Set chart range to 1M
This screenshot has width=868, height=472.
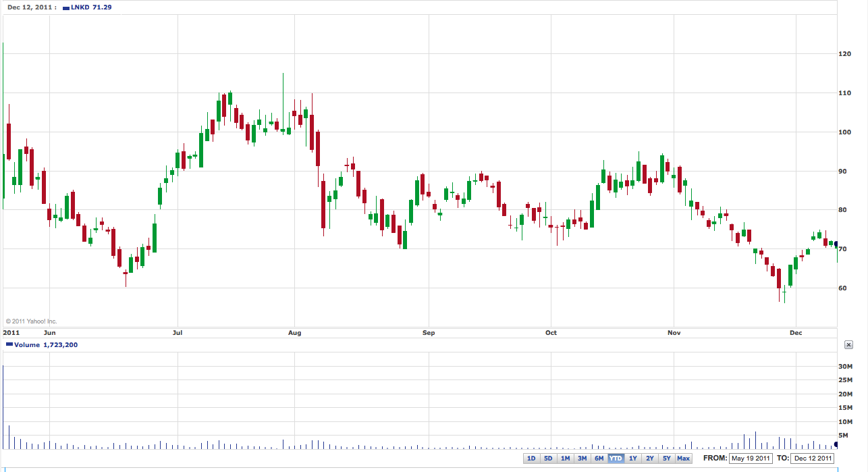[565, 458]
